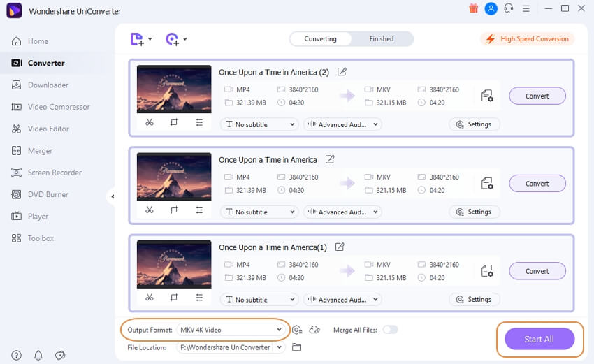The width and height of the screenshot is (594, 364).
Task: Open Advanced Audio dropdown for America (2)
Action: click(x=342, y=124)
